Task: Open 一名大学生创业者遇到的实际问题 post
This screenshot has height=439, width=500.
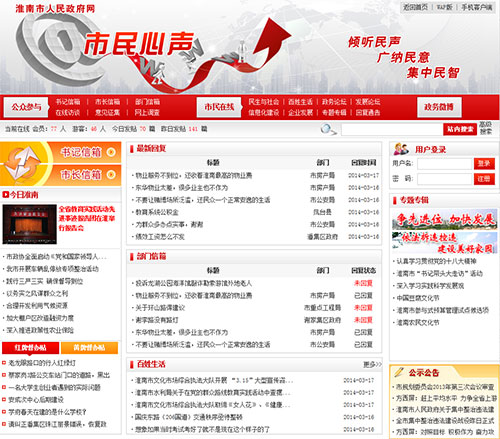Action: 55,387
